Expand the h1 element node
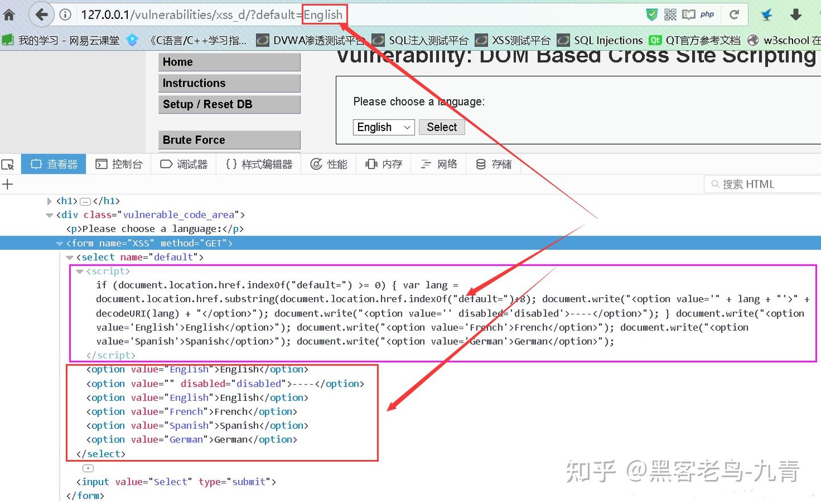The image size is (821, 504). [x=49, y=201]
